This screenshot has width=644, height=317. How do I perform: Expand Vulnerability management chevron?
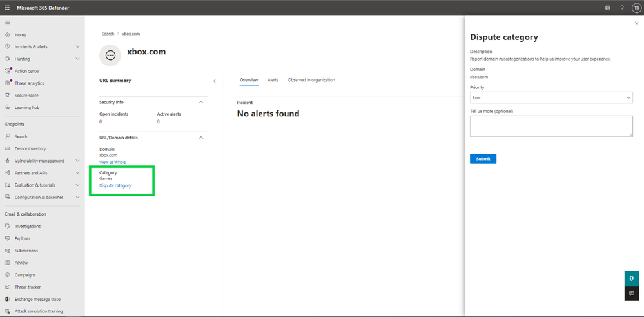click(x=77, y=161)
